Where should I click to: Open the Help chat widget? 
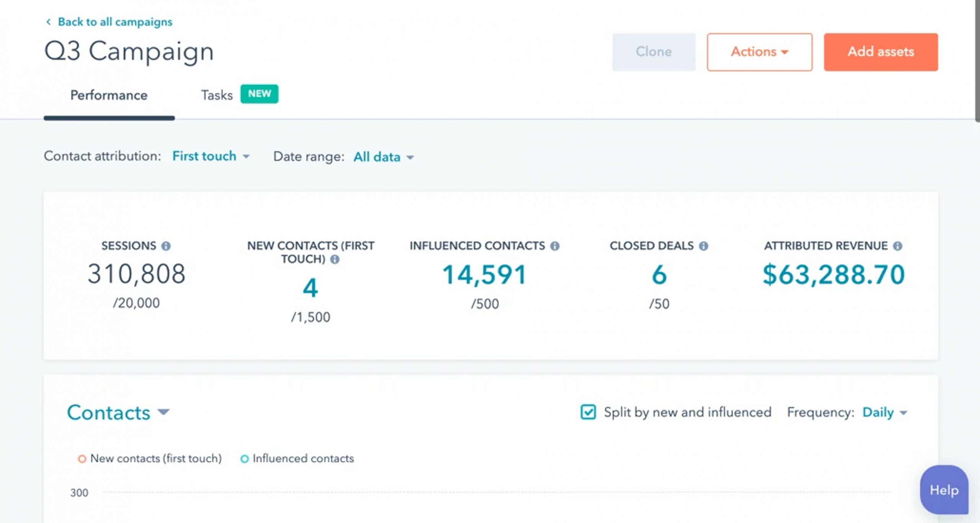[x=944, y=490]
